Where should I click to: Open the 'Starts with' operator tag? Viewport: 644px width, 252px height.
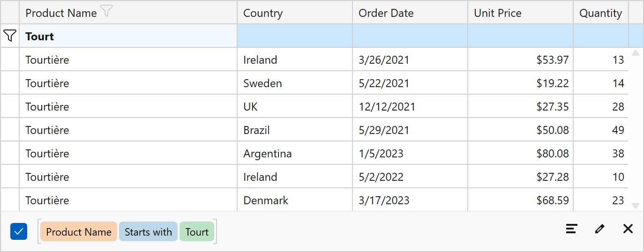click(148, 232)
